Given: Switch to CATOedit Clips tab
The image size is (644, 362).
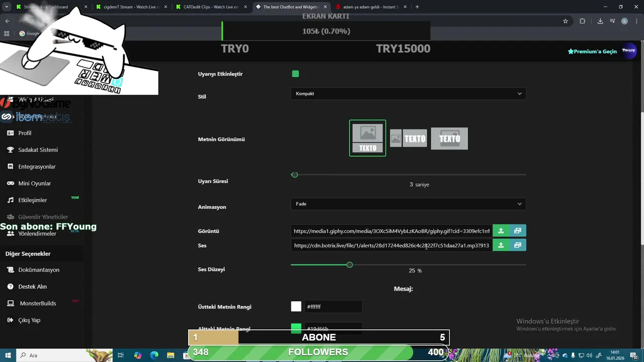Looking at the screenshot, I should (x=210, y=7).
